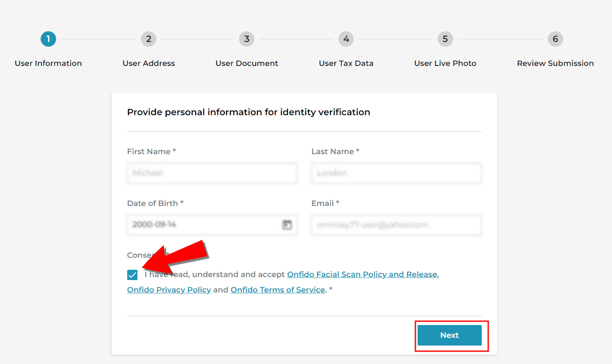Click the step 1 circle icon
612x364 pixels.
48,39
